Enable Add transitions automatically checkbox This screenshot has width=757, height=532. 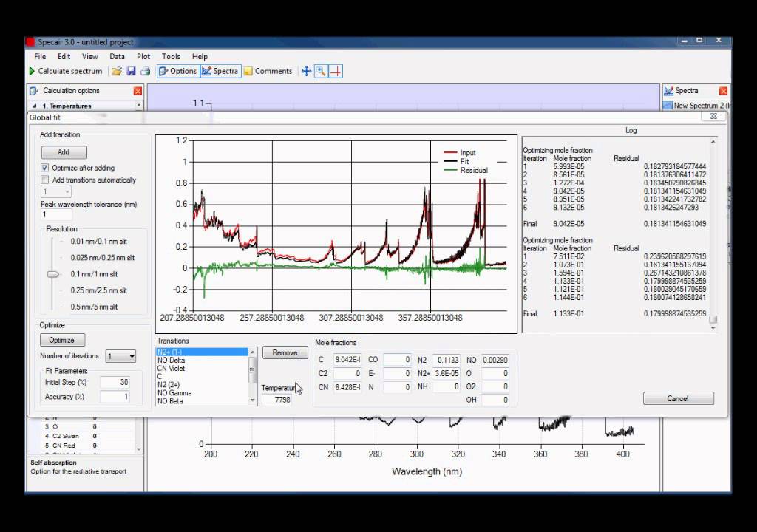pos(45,180)
